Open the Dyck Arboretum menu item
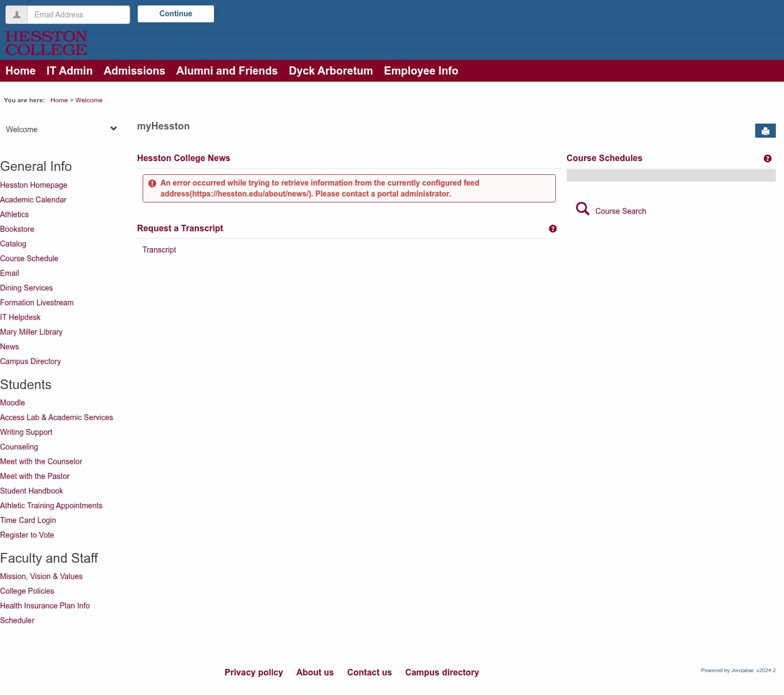Viewport: 784px width, 695px height. [330, 71]
